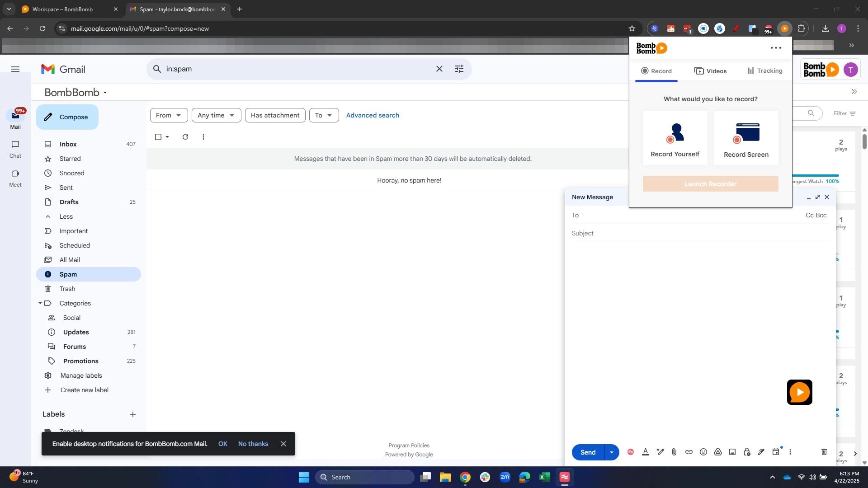
Task: Toggle confidential mode lock icon
Action: coord(746,452)
